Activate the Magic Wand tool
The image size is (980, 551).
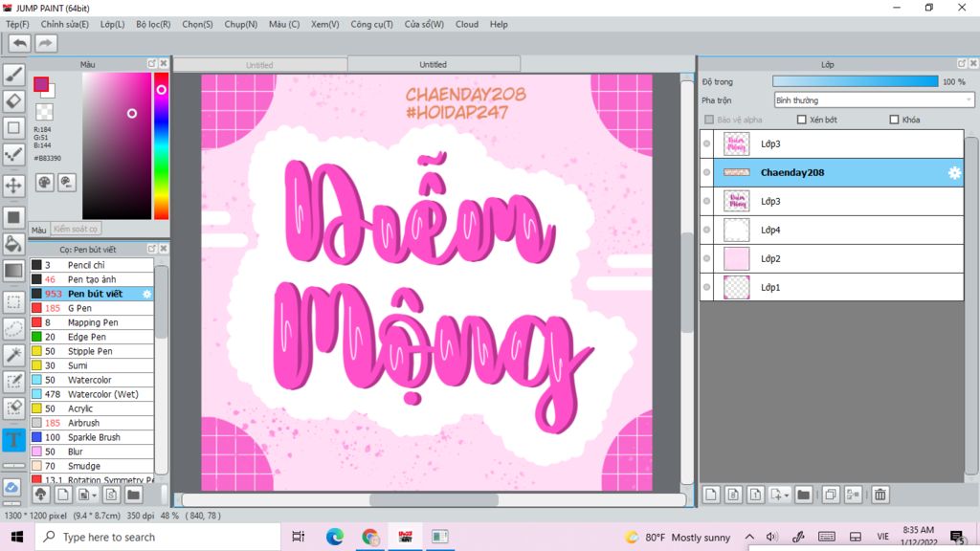pos(13,355)
